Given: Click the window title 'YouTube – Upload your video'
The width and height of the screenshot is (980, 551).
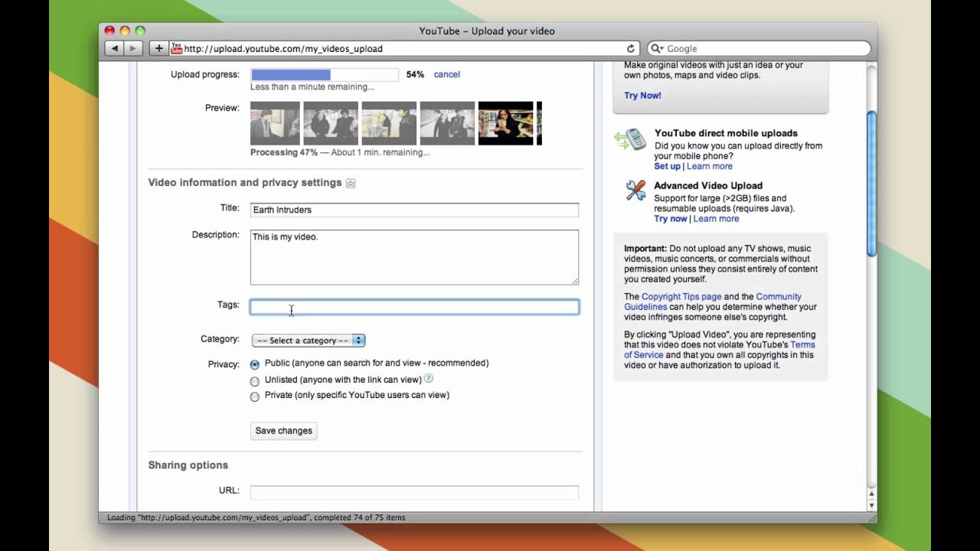Looking at the screenshot, I should coord(487,31).
